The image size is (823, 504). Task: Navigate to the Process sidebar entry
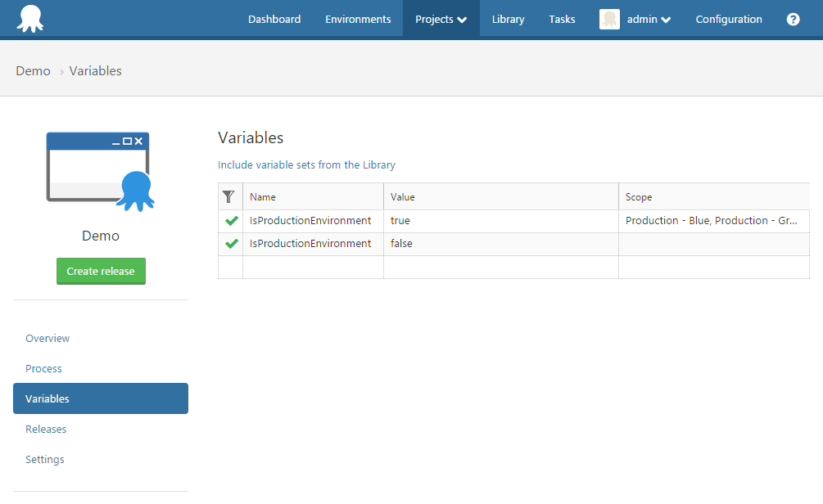point(43,368)
